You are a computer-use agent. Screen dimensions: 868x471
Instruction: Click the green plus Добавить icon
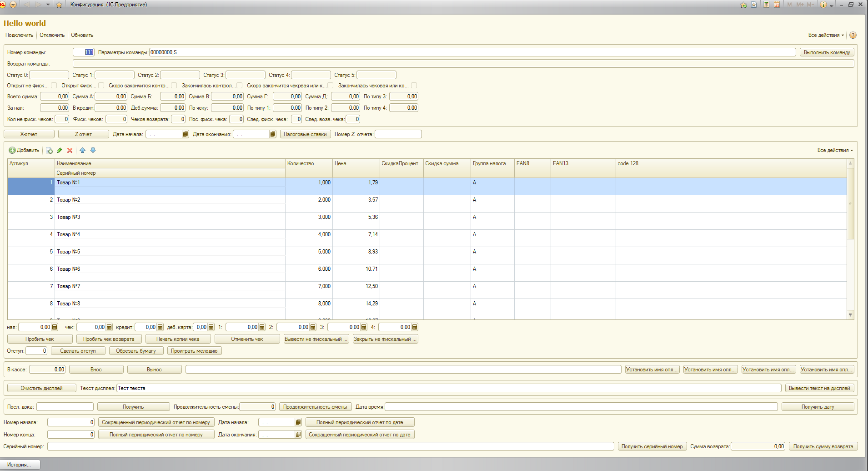click(12, 150)
